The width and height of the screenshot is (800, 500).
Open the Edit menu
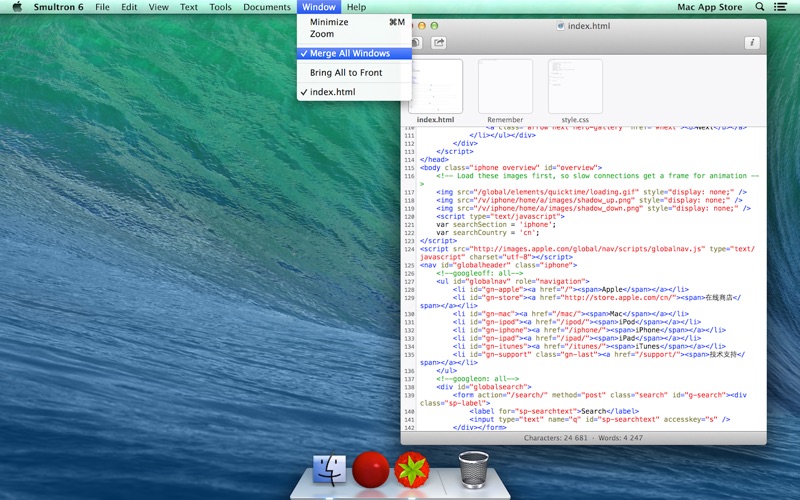[x=129, y=7]
